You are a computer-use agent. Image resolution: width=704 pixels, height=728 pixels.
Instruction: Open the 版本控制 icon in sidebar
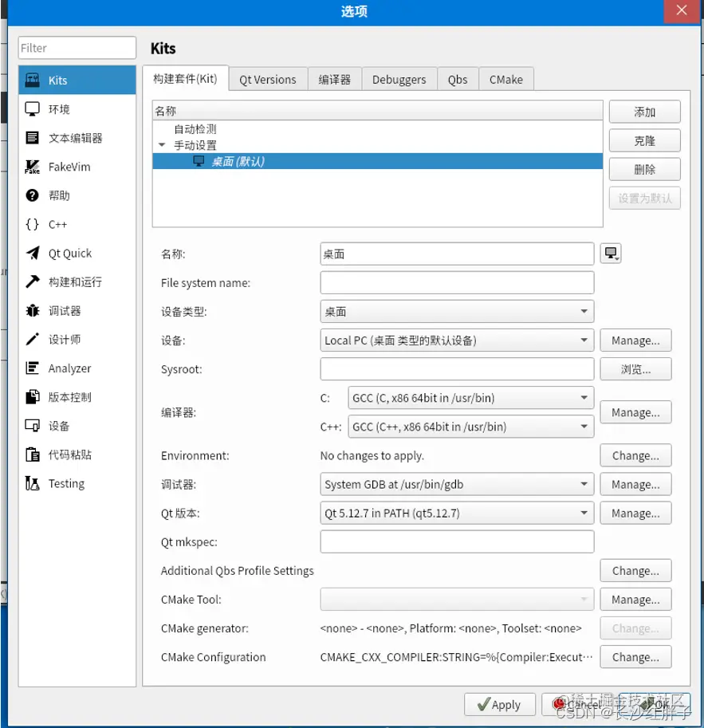click(x=32, y=397)
